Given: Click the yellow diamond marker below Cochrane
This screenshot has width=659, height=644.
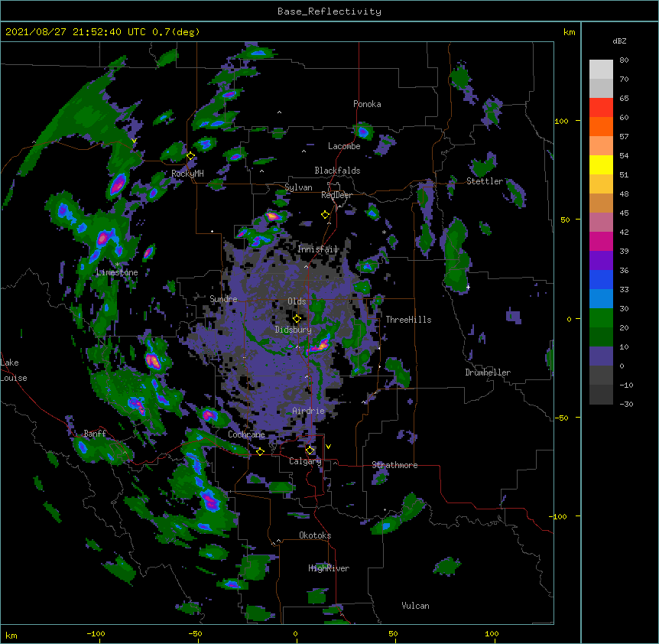Looking at the screenshot, I should click(x=260, y=451).
